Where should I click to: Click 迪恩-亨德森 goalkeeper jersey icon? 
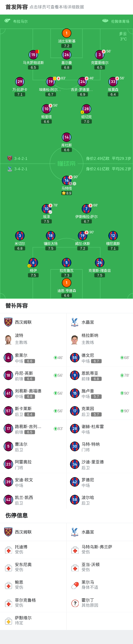[x=66, y=283]
